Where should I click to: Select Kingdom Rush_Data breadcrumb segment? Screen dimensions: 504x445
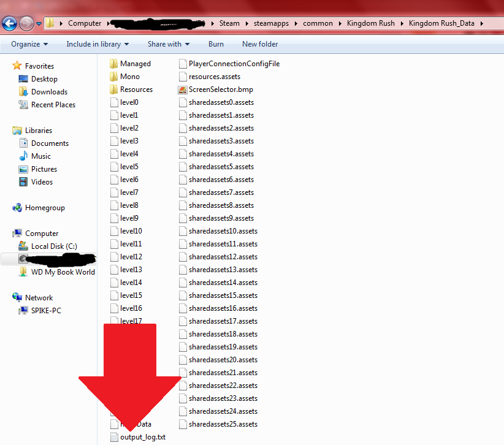441,23
